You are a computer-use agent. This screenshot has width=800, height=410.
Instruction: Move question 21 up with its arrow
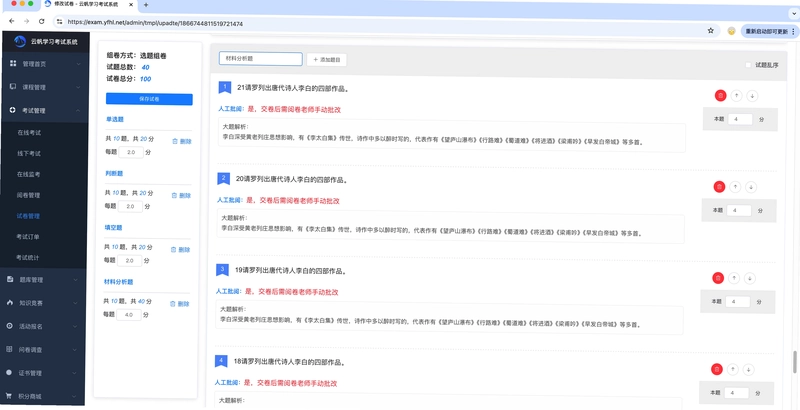point(736,95)
